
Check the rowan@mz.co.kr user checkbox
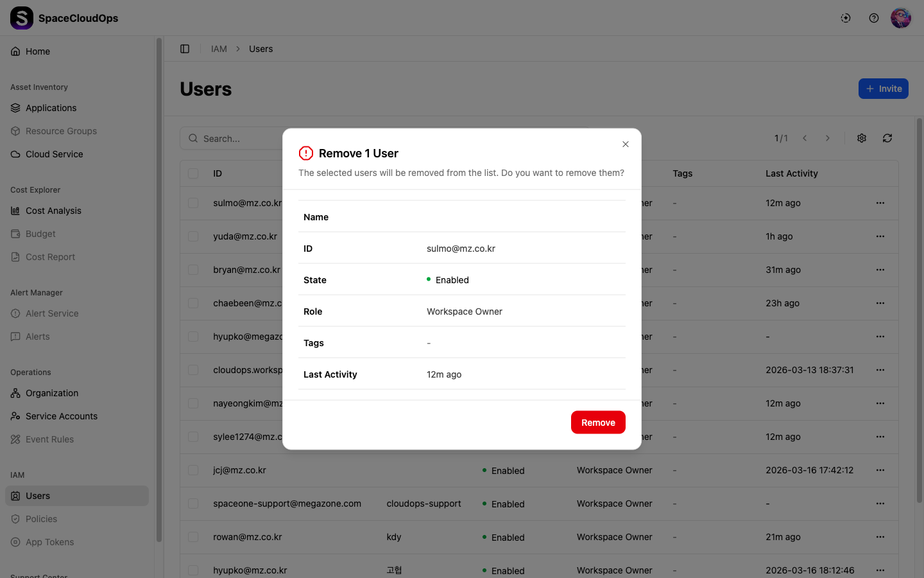(193, 537)
